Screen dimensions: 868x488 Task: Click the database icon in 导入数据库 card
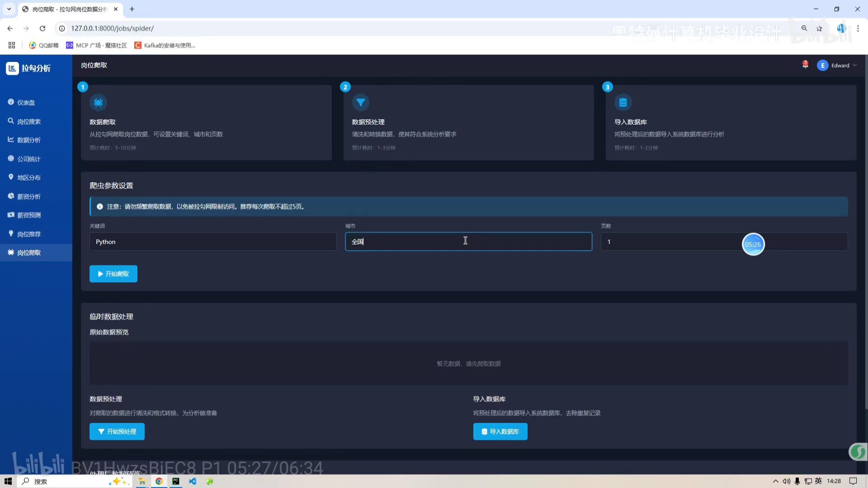pos(623,103)
